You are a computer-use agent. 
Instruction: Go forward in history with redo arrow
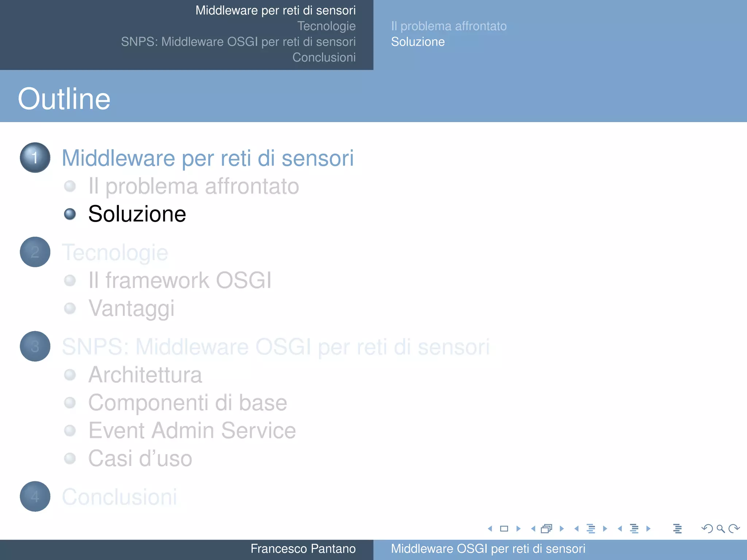[x=734, y=529]
